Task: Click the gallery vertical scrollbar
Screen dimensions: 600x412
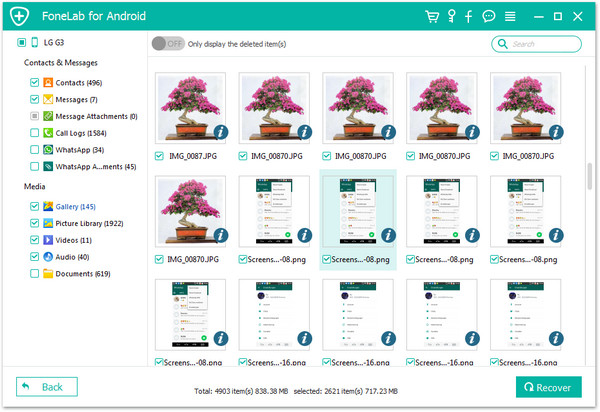Action: [x=589, y=176]
